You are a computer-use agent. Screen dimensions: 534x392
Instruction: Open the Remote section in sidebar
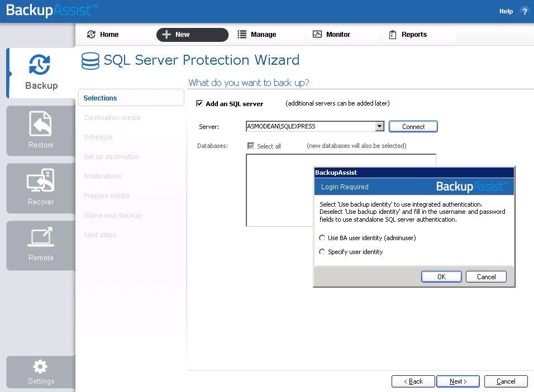41,245
